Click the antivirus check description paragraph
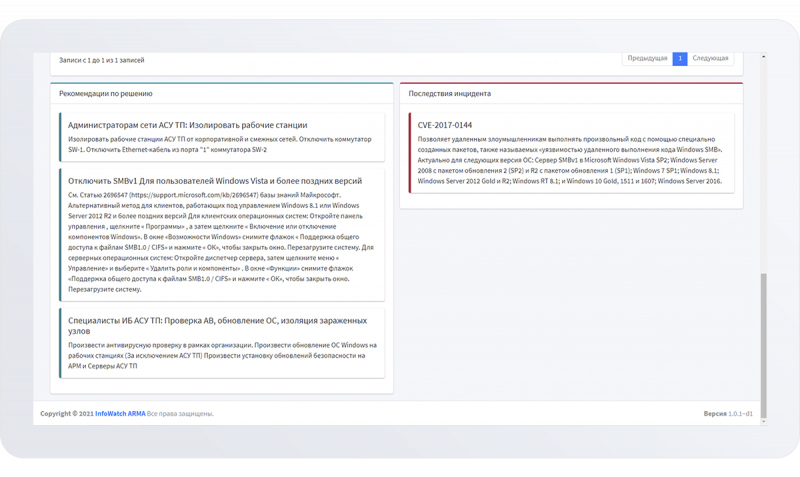The height and width of the screenshot is (477, 800). click(x=222, y=355)
